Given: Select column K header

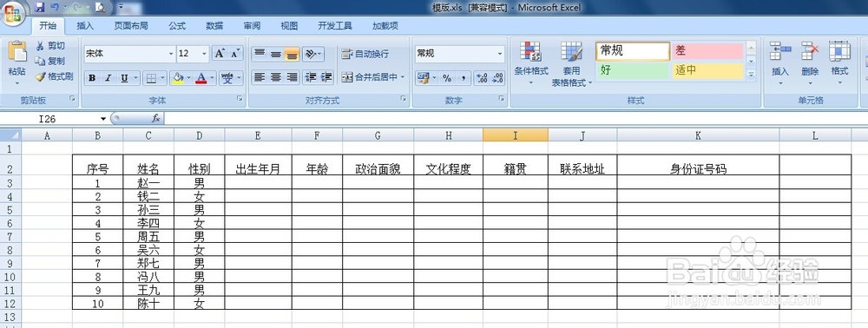Looking at the screenshot, I should pyautogui.click(x=698, y=135).
